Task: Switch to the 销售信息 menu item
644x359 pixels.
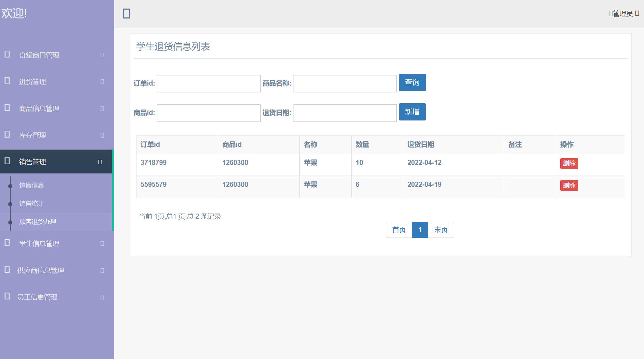Action: point(31,185)
